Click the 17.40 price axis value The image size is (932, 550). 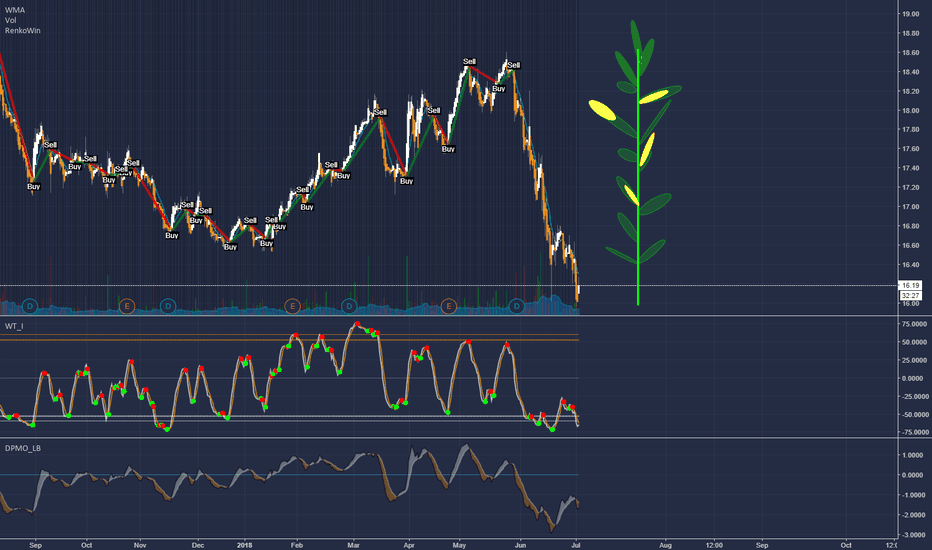tap(911, 168)
